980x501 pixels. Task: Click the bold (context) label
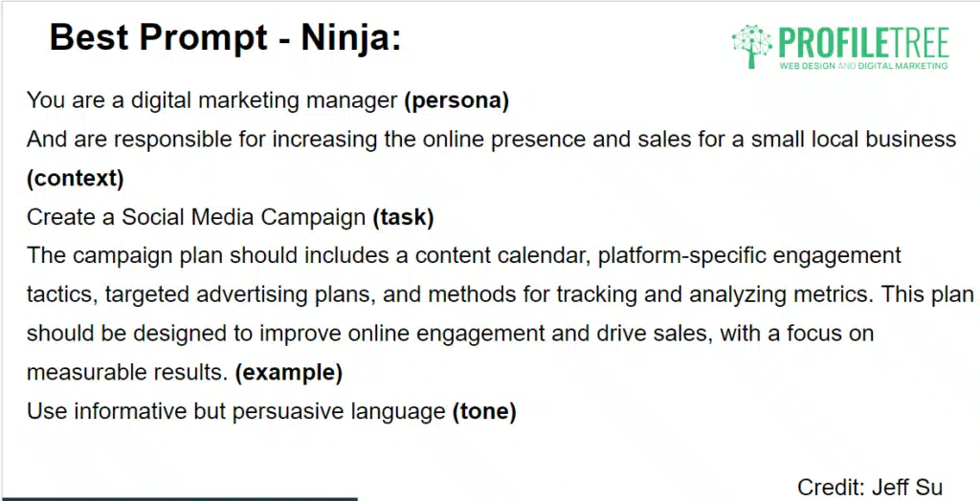[x=75, y=179]
